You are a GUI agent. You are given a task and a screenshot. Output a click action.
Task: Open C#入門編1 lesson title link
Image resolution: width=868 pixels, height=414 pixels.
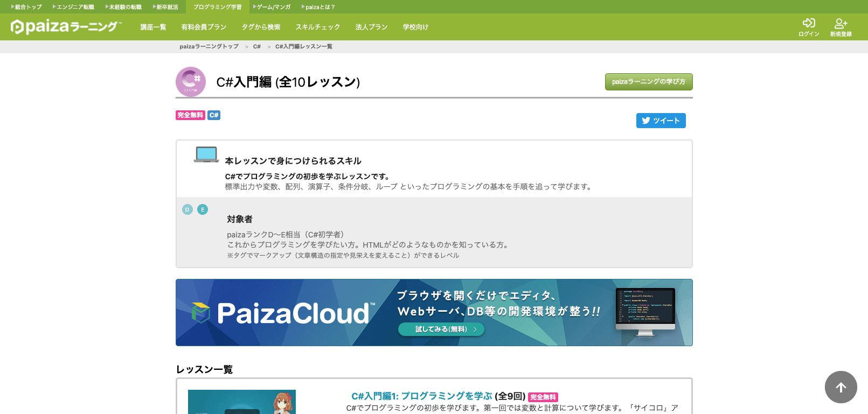421,396
